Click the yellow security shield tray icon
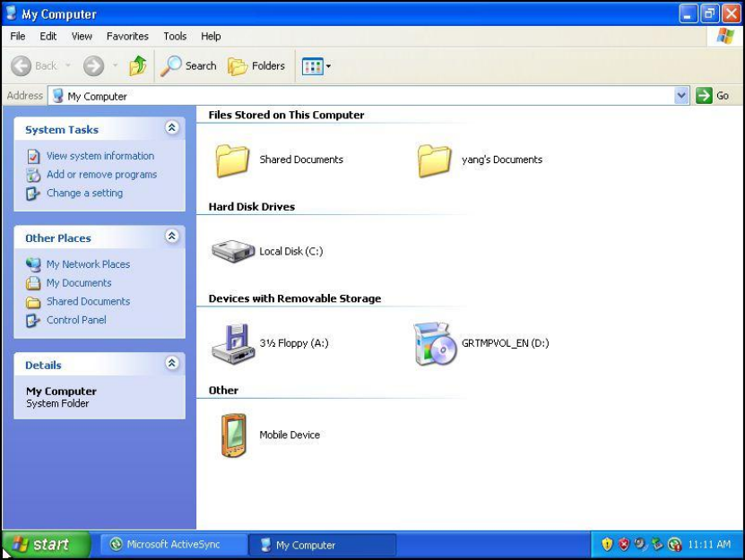 coord(607,545)
